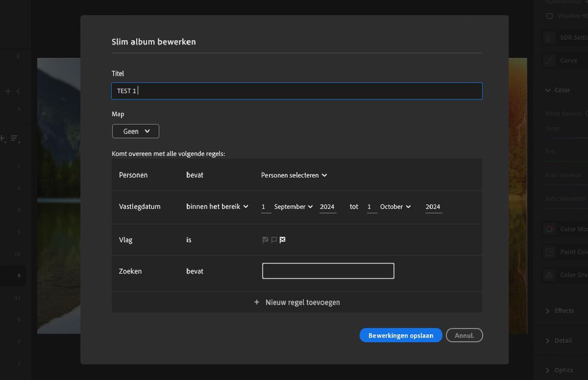Open the Personen selecteren dropdown
588x380 pixels.
(x=294, y=175)
